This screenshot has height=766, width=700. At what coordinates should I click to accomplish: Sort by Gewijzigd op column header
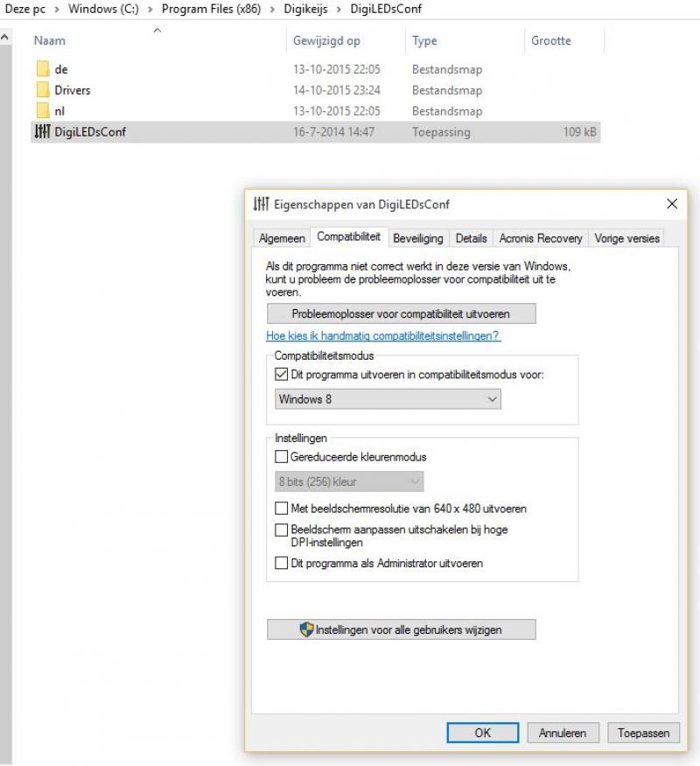pyautogui.click(x=346, y=40)
